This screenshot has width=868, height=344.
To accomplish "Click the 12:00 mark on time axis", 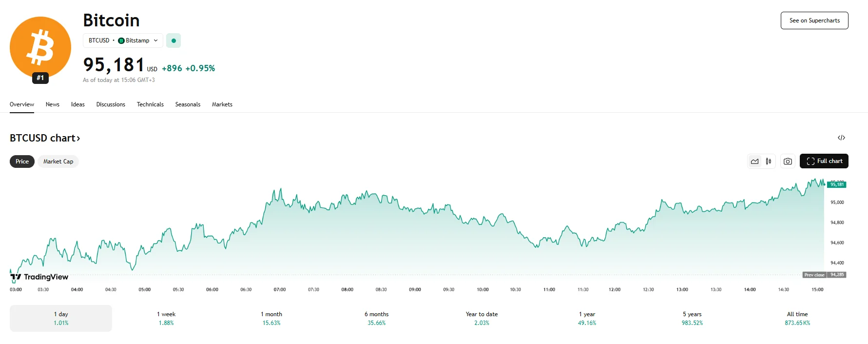I will [615, 289].
